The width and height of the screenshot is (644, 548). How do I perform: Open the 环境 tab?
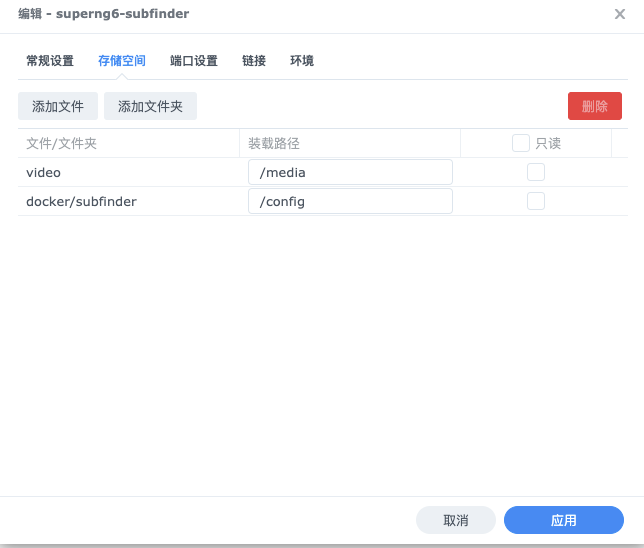tap(302, 61)
